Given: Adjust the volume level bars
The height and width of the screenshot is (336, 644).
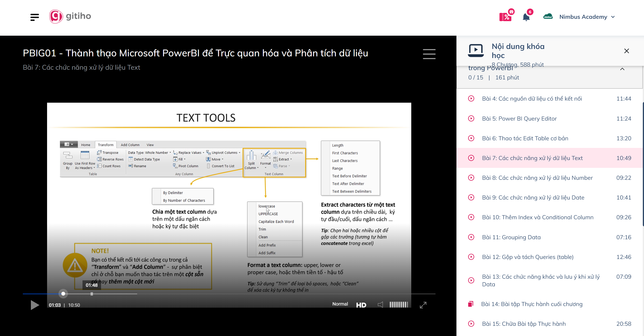Looking at the screenshot, I should pyautogui.click(x=399, y=305).
